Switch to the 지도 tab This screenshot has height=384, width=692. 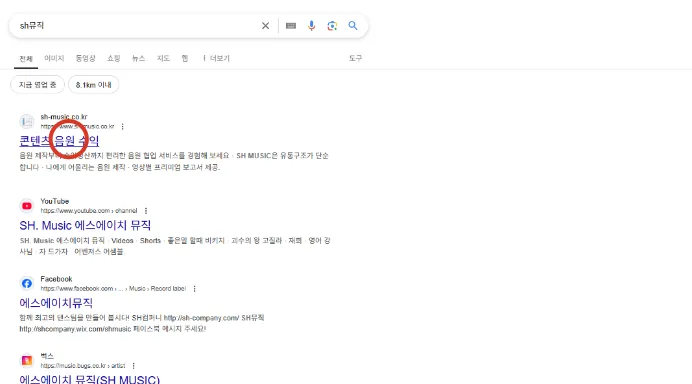click(x=163, y=58)
